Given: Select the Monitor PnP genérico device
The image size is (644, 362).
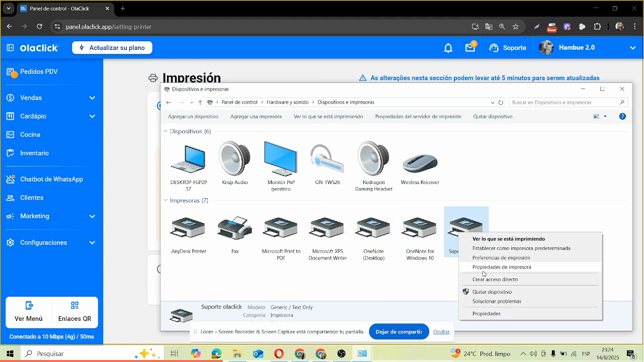Looking at the screenshot, I should [281, 166].
